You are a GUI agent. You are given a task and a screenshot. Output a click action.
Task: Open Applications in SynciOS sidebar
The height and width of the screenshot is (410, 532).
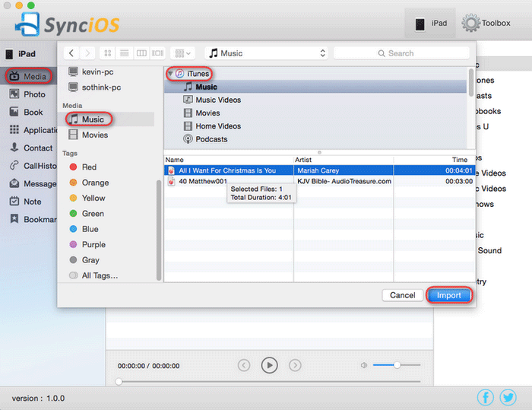pyautogui.click(x=33, y=130)
